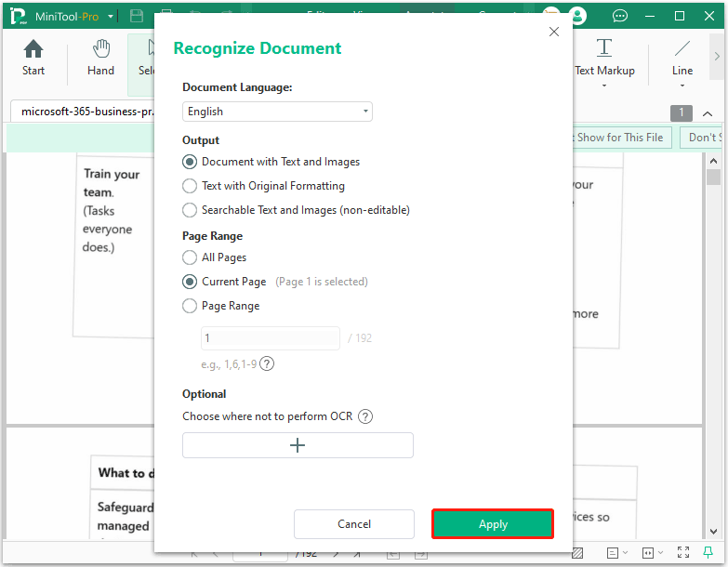Click Show for This File button
This screenshot has height=567, width=728.
[x=621, y=138]
